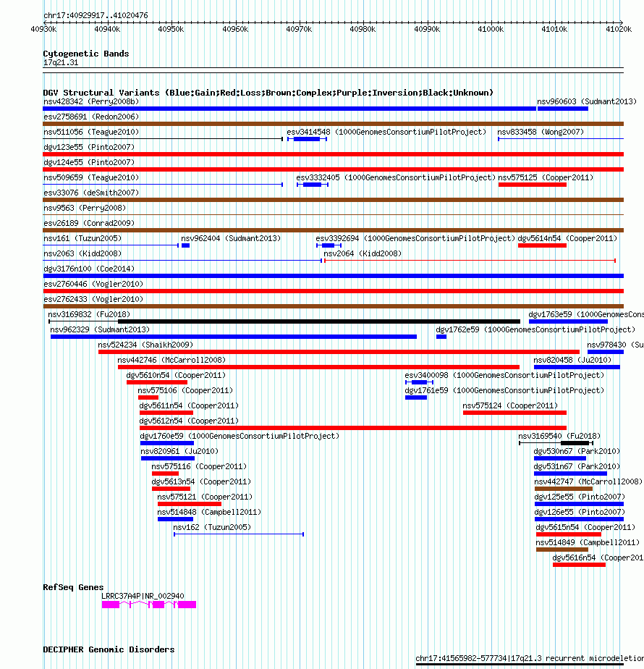Viewport: 644px width, 669px height.
Task: Click nsv524234 (Shaikh2009) label
Action: [145, 345]
